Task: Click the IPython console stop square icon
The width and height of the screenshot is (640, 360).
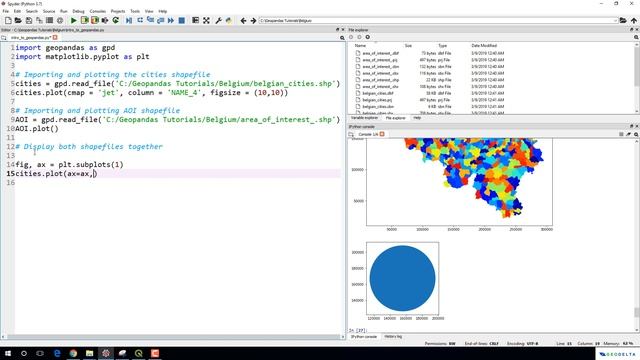Action: (621, 134)
